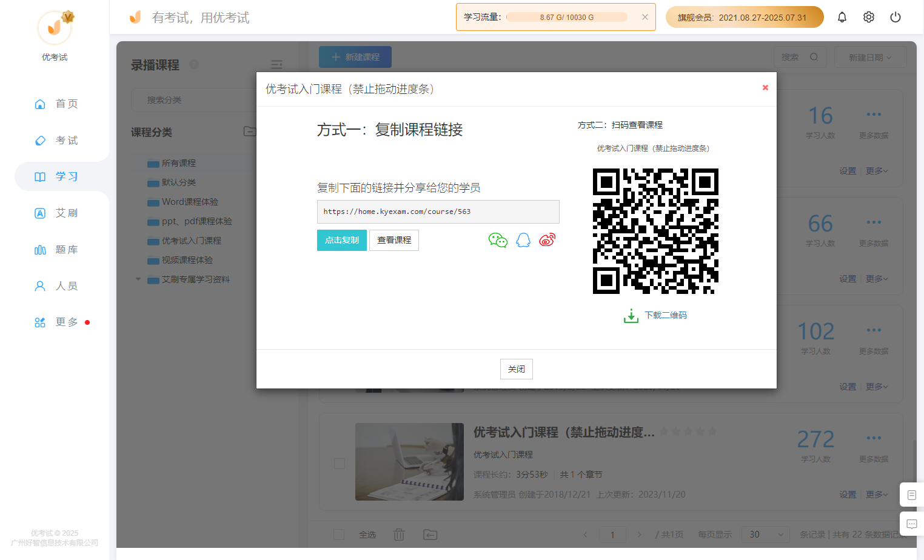The height and width of the screenshot is (560, 924).
Task: Click 点击复制 button
Action: point(342,240)
